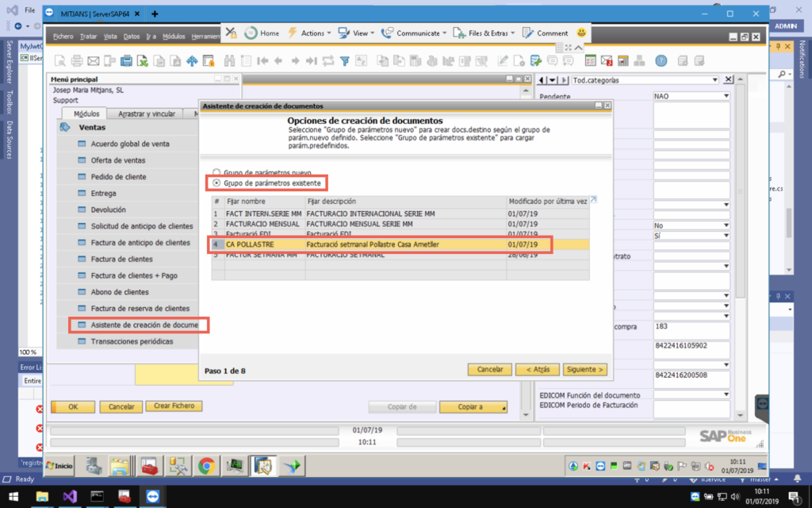Click the smiley feedback icon in TeamViewer toolbar
The height and width of the screenshot is (508, 812).
[581, 33]
